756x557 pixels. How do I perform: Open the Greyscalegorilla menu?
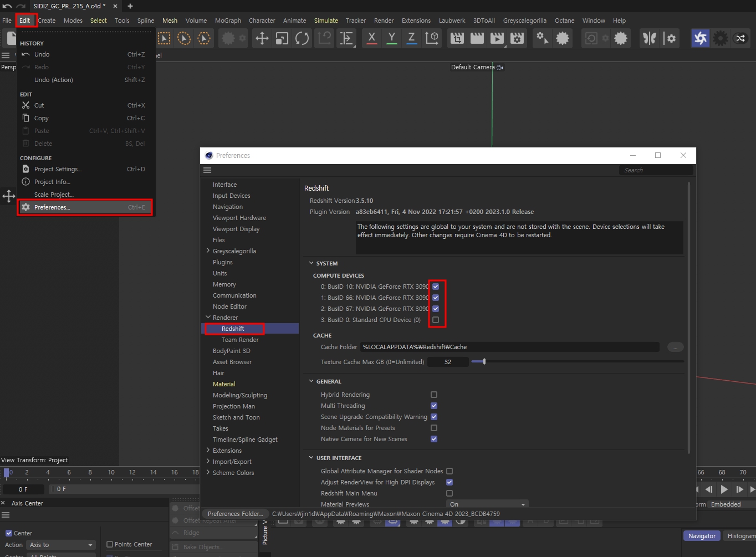(x=524, y=21)
